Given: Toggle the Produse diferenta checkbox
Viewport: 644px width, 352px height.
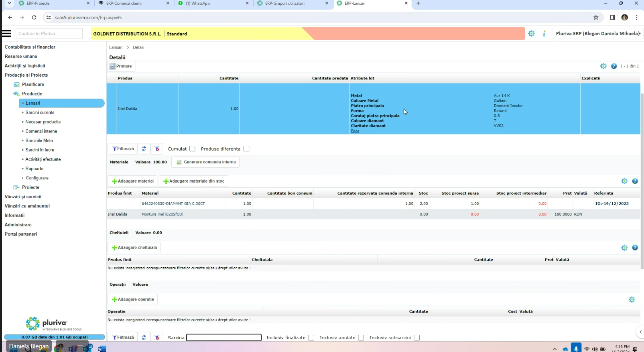Looking at the screenshot, I should (x=246, y=149).
